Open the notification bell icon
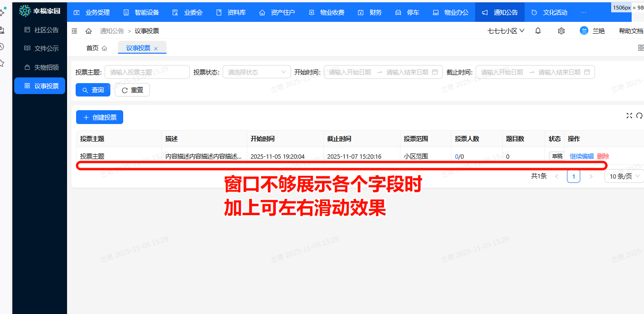This screenshot has height=314, width=644. 537,30
